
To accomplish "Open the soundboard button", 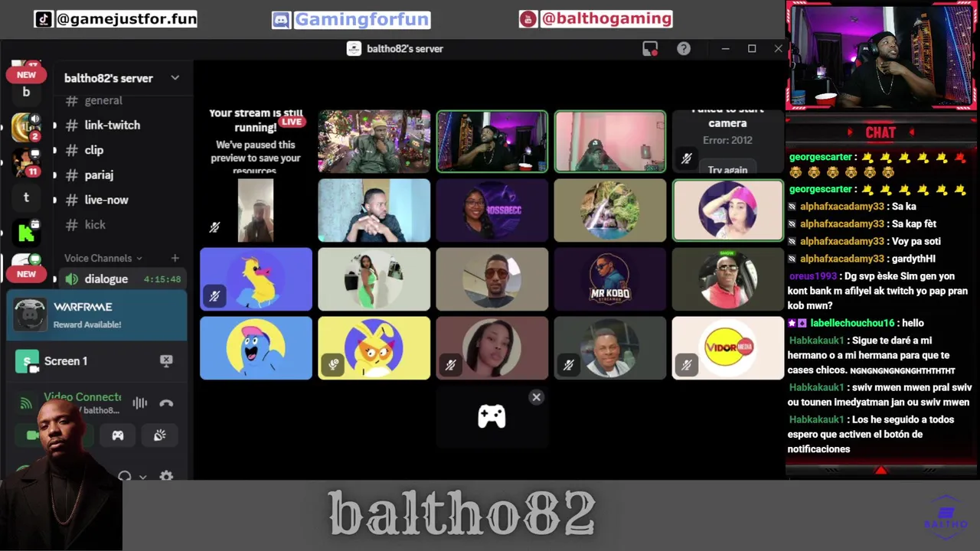I will [159, 435].
